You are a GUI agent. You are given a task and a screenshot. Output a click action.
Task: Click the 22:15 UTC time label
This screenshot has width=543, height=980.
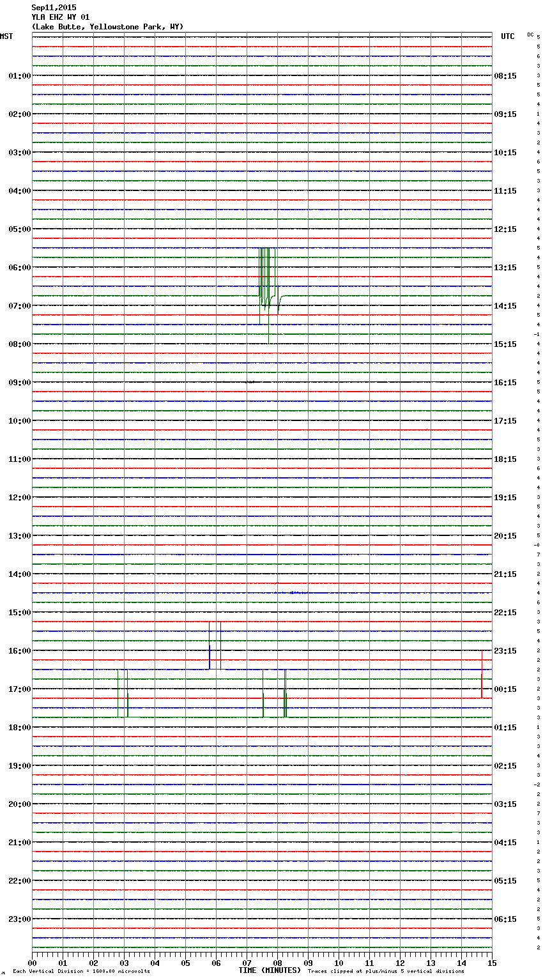pyautogui.click(x=505, y=612)
